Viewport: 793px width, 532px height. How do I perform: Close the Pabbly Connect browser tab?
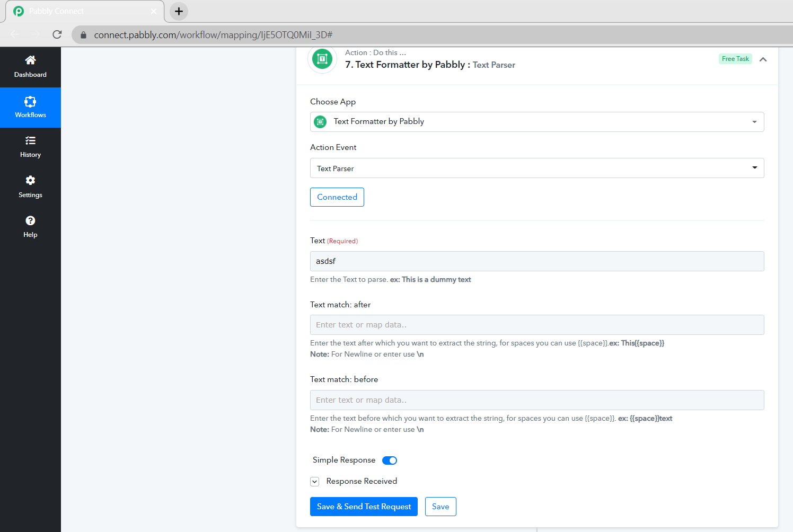(154, 11)
